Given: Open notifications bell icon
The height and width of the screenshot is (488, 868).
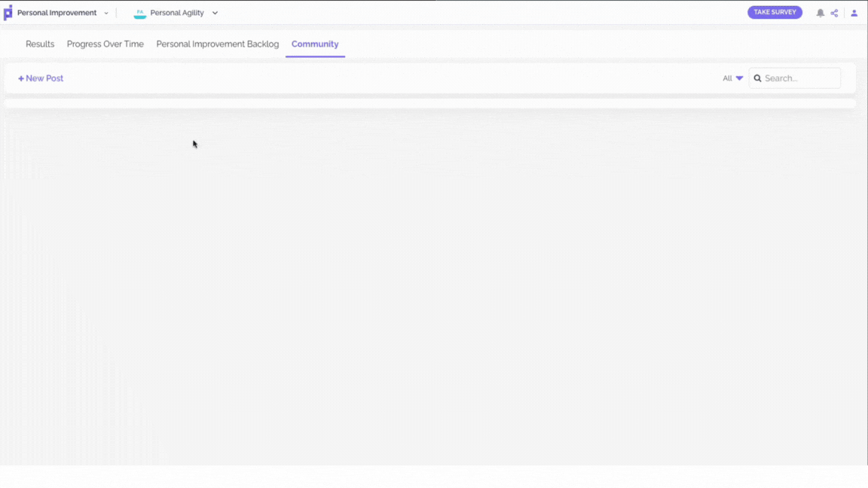Looking at the screenshot, I should (x=820, y=13).
